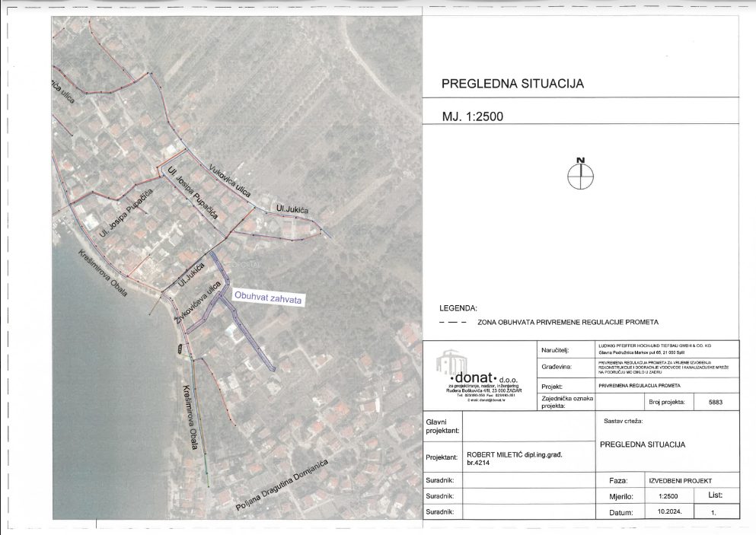Select 'LUDWIG PFEIFFER HOCH-UND TIEFBAU' client name
This screenshot has height=535, width=756.
tap(655, 346)
